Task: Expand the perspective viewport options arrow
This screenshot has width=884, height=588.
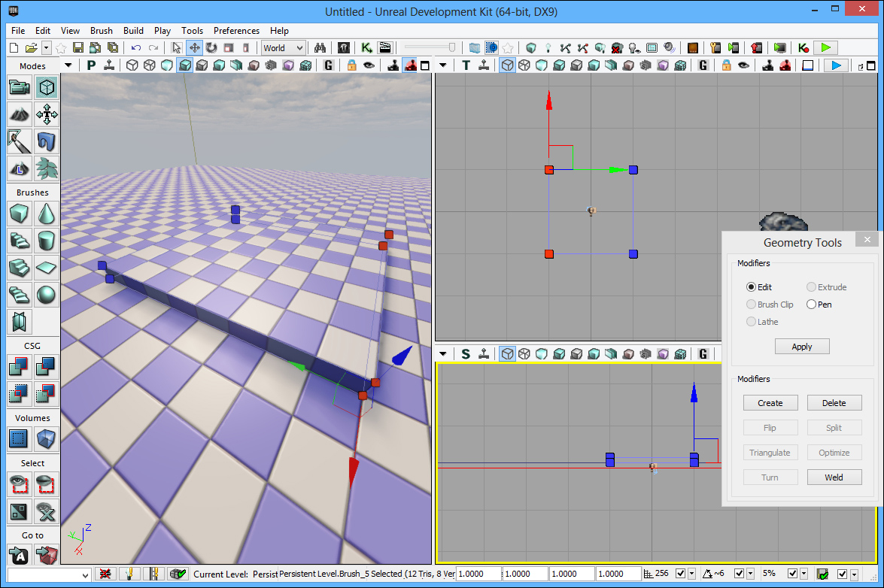Action: click(x=68, y=65)
